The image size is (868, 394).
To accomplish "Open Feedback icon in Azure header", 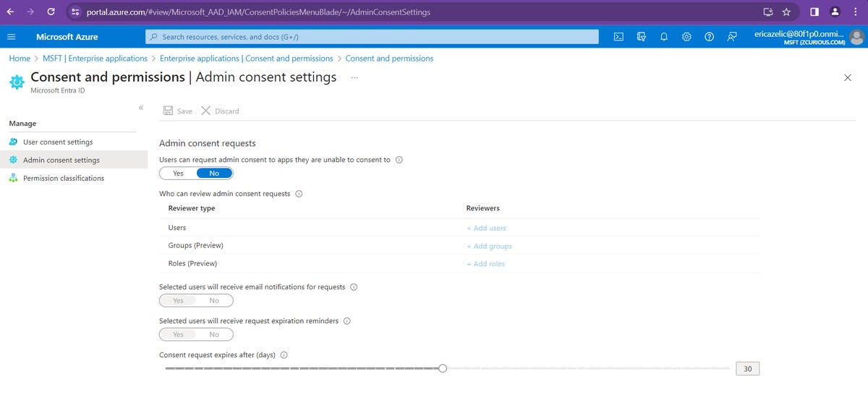I will pyautogui.click(x=732, y=37).
